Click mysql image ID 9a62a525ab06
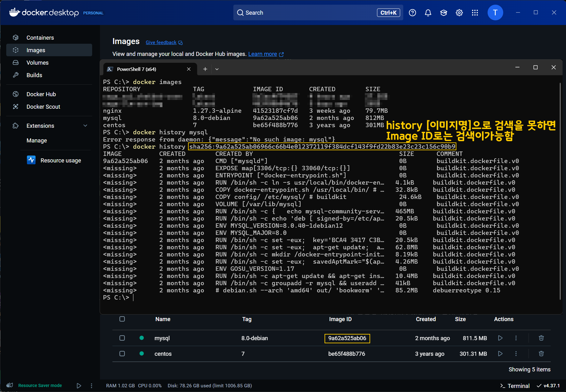Image resolution: width=566 pixels, height=392 pixels. point(347,338)
